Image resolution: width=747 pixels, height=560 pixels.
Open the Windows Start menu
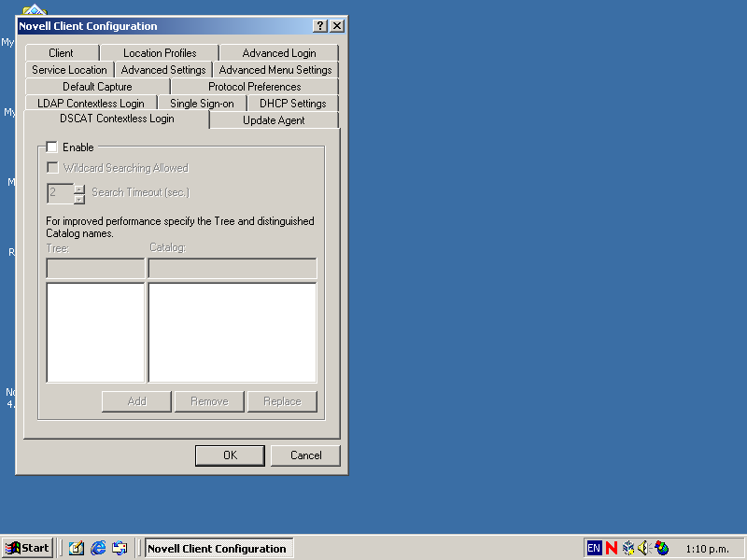tap(28, 548)
